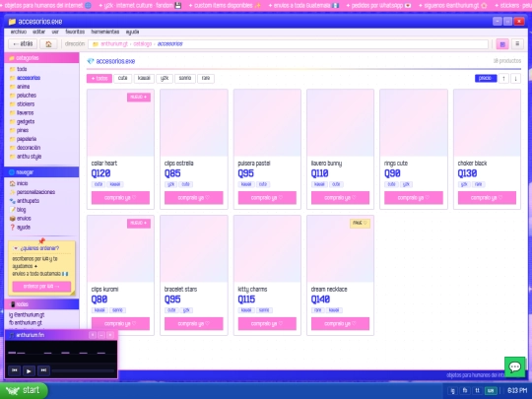Open pulsera pastel product image
Screen dimensions: 532x399
(267, 123)
